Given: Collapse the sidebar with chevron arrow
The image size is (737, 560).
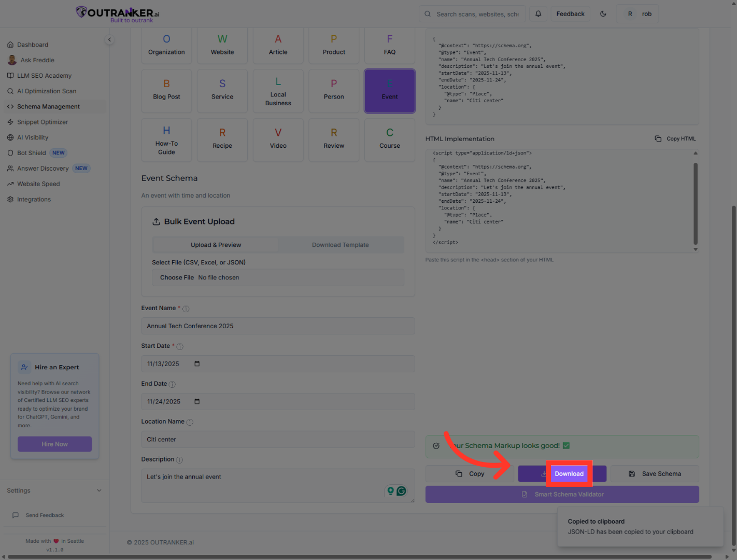Looking at the screenshot, I should pyautogui.click(x=109, y=39).
